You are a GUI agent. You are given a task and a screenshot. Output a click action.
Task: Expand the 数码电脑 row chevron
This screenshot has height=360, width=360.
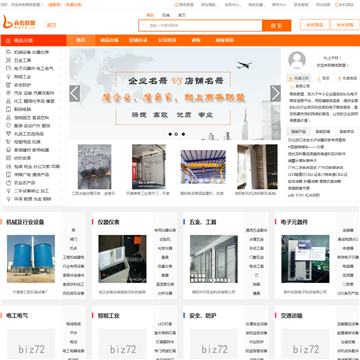point(61,109)
